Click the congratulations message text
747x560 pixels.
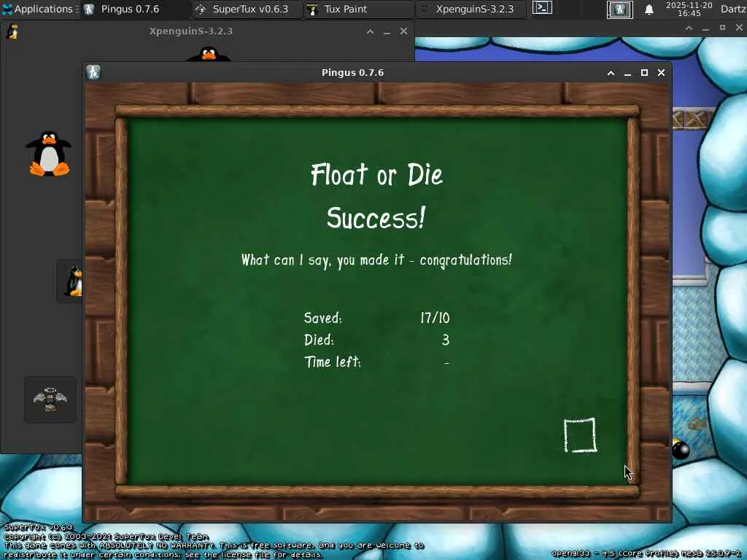[376, 260]
